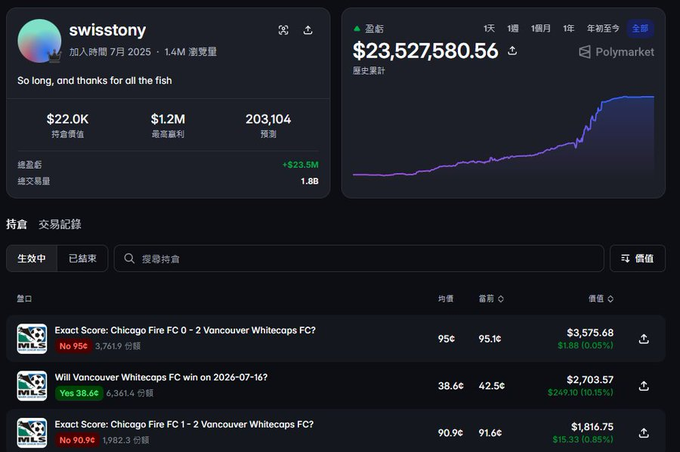The image size is (680, 452).
Task: Click MLS logo of the 1 - 2 market
Action: click(32, 432)
